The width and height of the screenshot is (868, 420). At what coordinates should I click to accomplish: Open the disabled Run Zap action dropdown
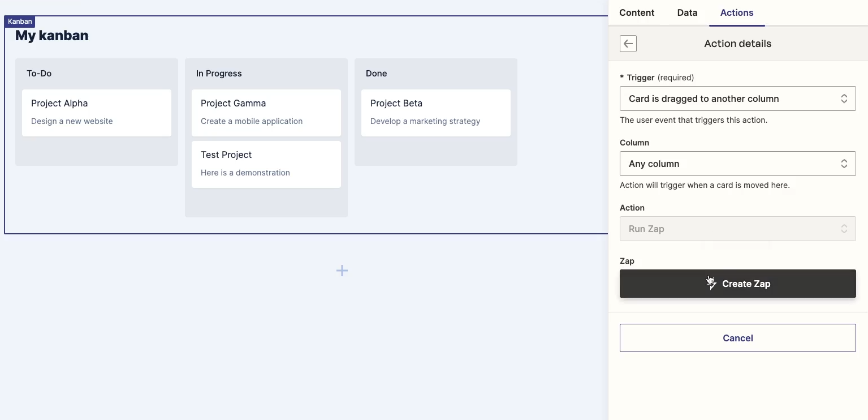[x=738, y=229]
